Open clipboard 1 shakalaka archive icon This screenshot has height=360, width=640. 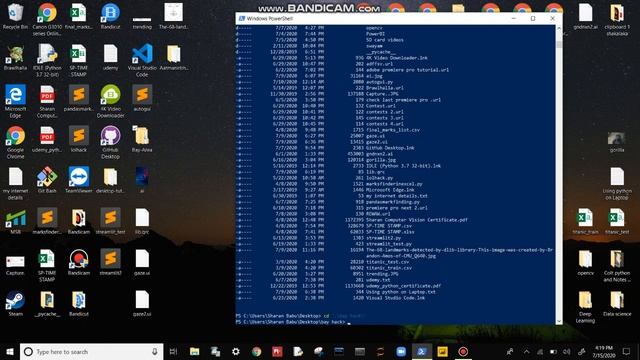click(617, 20)
